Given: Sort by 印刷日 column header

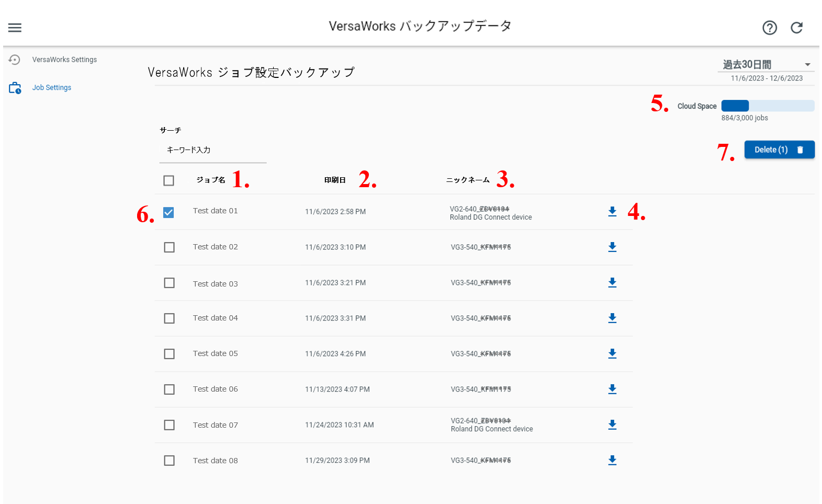Looking at the screenshot, I should tap(335, 180).
